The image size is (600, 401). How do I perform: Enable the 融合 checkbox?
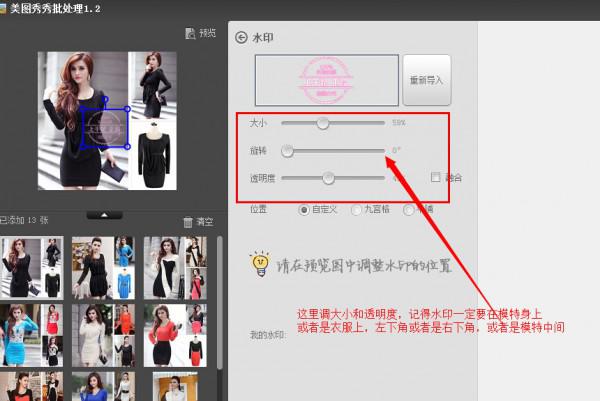point(435,177)
